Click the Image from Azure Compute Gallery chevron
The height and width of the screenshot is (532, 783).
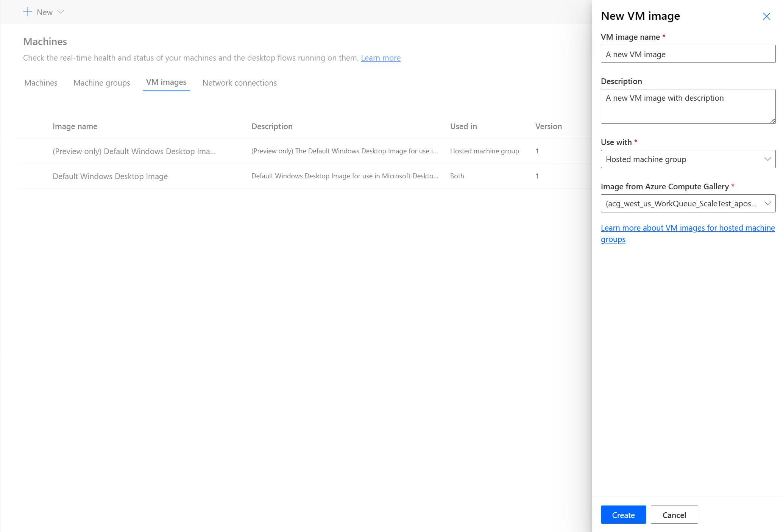767,203
